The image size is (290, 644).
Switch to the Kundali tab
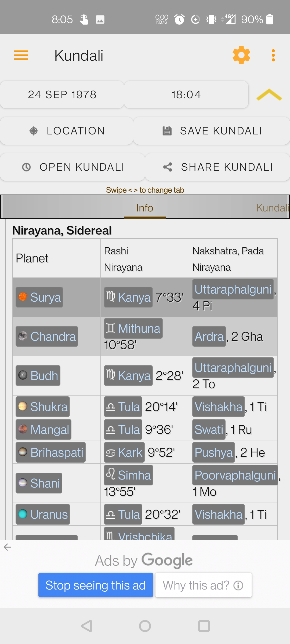coord(272,208)
